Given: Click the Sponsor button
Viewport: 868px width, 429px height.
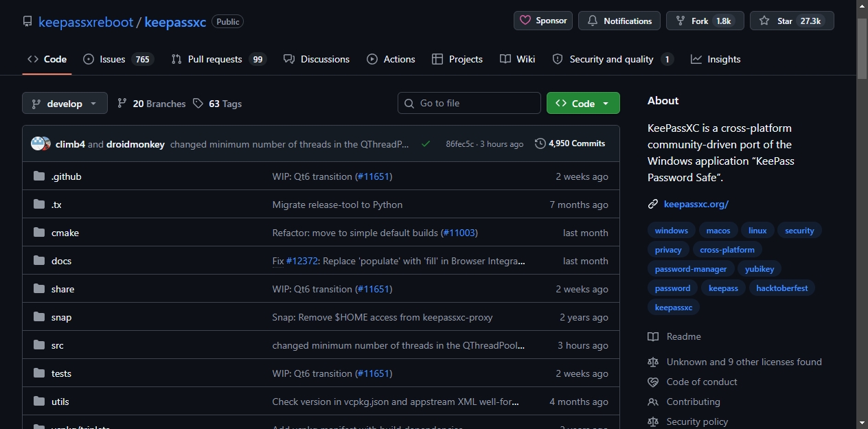Looking at the screenshot, I should [x=543, y=21].
